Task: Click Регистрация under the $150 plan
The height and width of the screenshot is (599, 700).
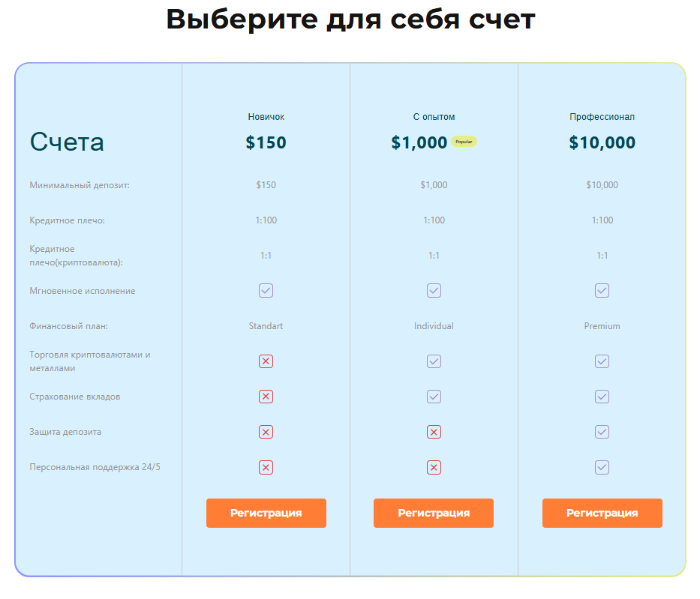Action: [266, 513]
